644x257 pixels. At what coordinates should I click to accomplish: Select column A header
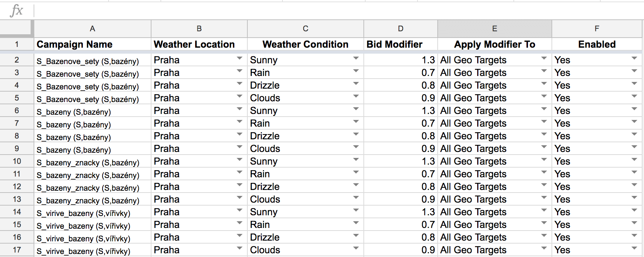click(92, 29)
